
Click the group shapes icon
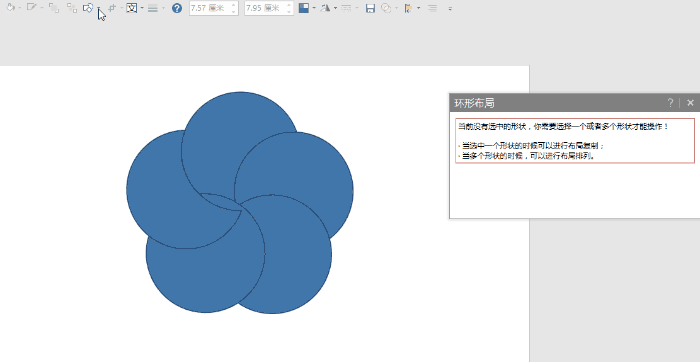(71, 8)
